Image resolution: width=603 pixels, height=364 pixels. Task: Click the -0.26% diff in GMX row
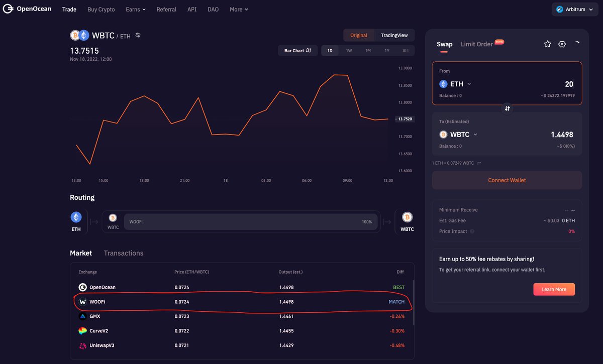click(x=397, y=316)
